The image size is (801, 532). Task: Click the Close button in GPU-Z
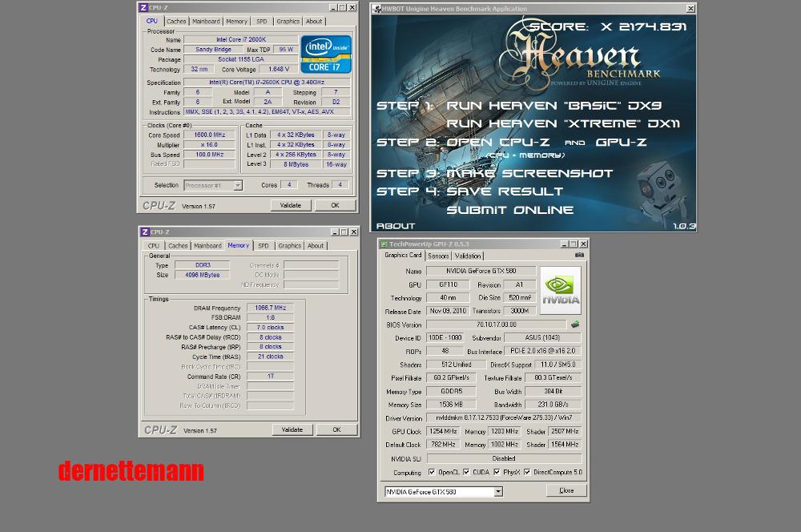(566, 490)
